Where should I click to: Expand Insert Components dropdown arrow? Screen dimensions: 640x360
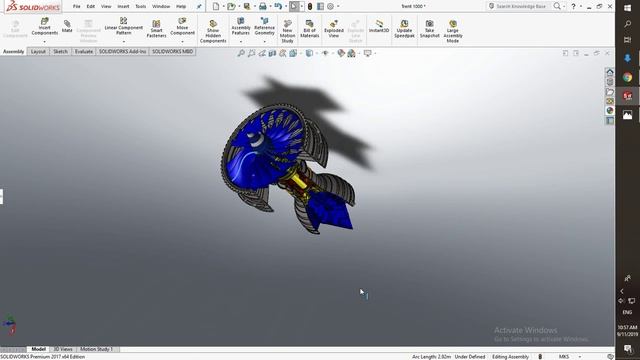(44, 42)
